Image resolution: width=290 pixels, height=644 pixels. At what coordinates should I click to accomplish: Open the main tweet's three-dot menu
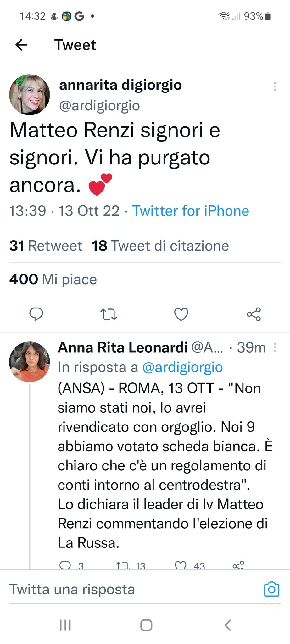click(x=275, y=86)
